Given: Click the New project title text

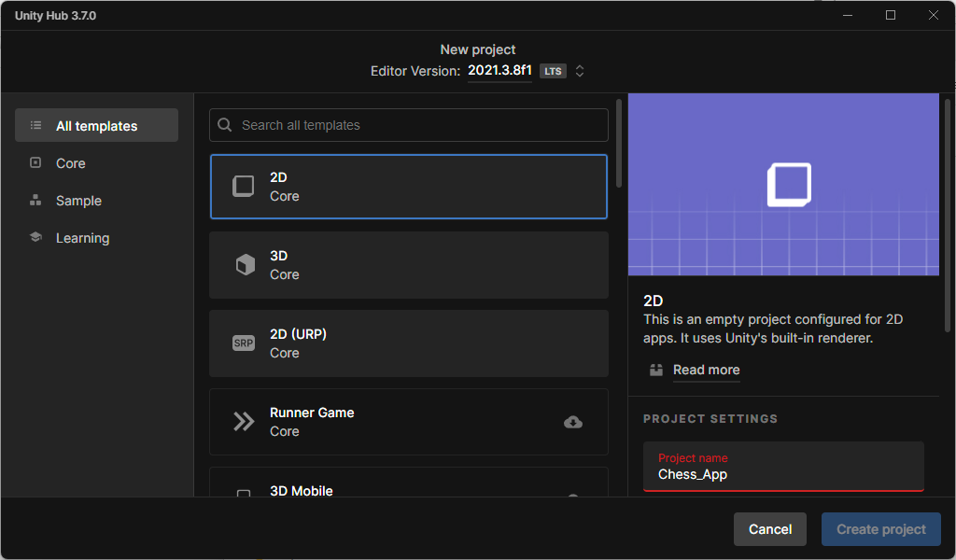Looking at the screenshot, I should [478, 49].
